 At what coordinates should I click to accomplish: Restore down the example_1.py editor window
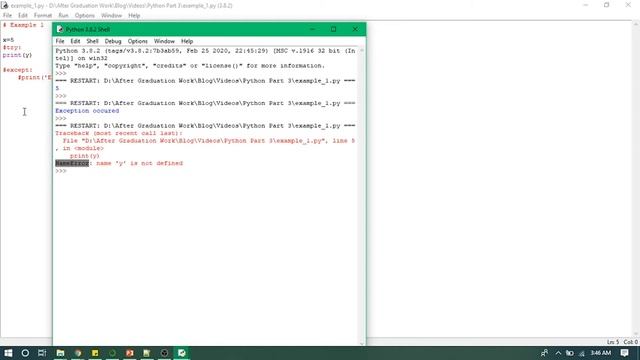coord(607,5)
